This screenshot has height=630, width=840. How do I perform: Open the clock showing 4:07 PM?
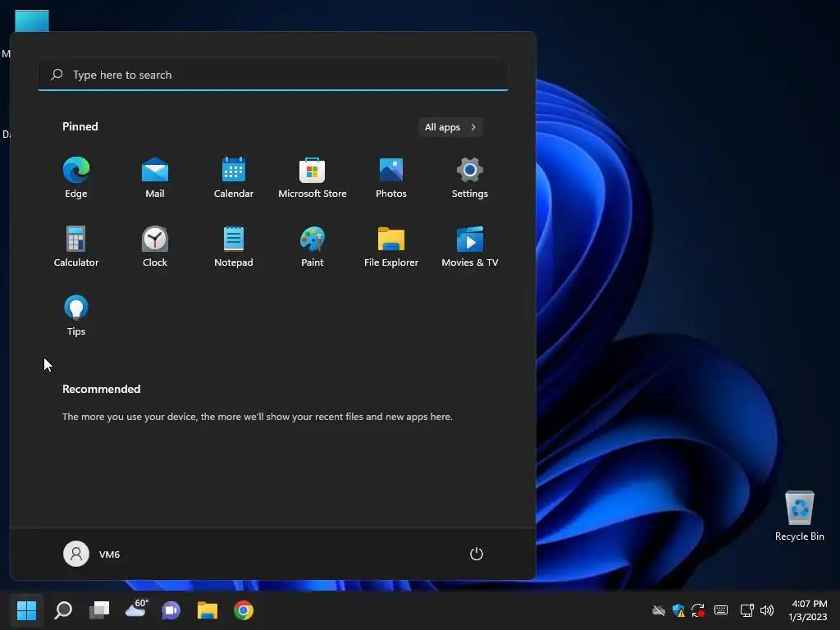coord(808,610)
